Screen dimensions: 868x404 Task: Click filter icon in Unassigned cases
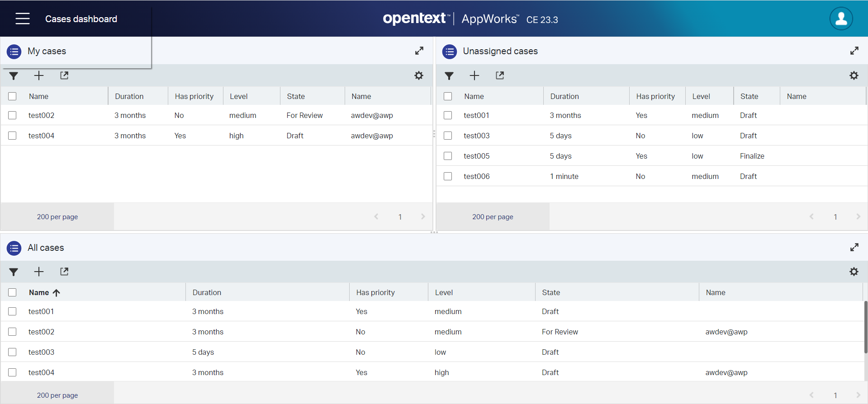[449, 76]
